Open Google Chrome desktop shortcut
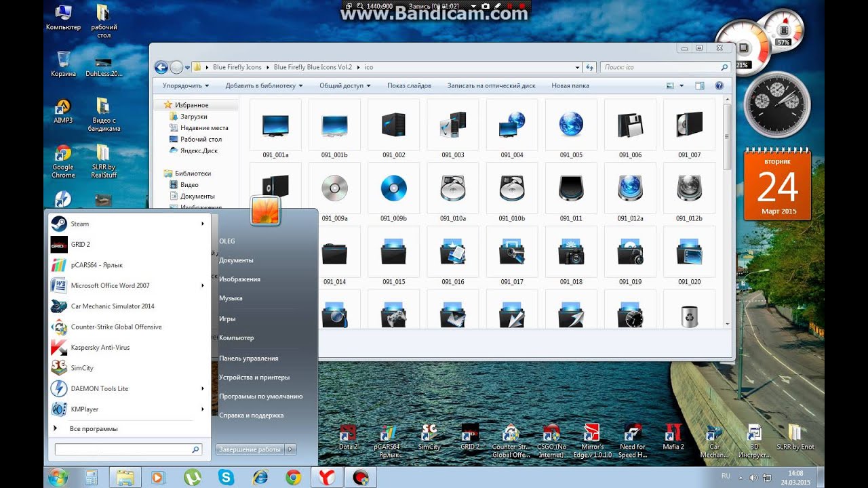The height and width of the screenshot is (488, 868). pos(63,161)
